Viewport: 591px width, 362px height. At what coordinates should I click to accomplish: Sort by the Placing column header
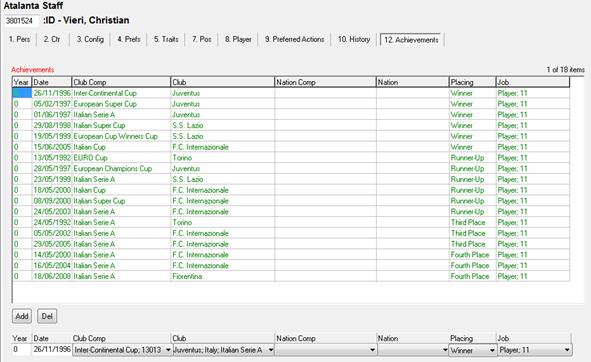472,82
